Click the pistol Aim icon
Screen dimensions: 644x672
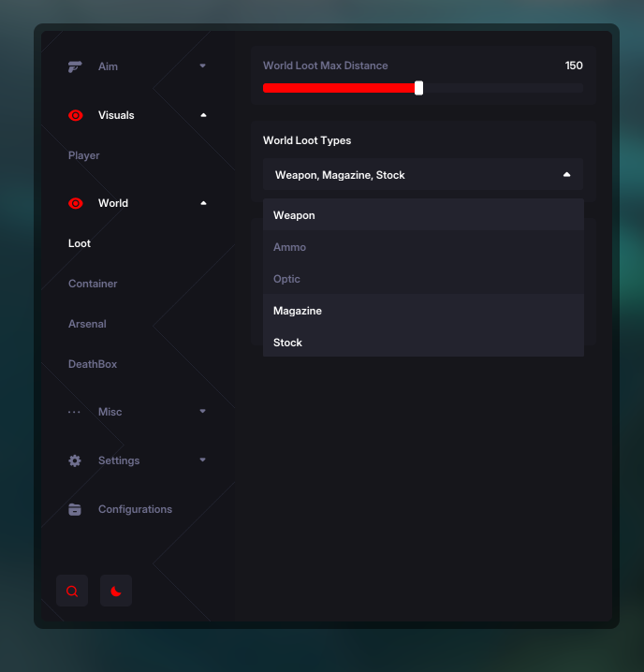75,66
